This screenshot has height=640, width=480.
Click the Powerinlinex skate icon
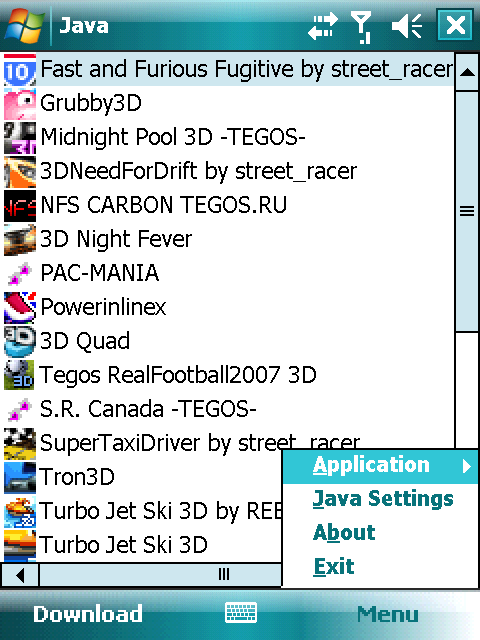click(20, 308)
